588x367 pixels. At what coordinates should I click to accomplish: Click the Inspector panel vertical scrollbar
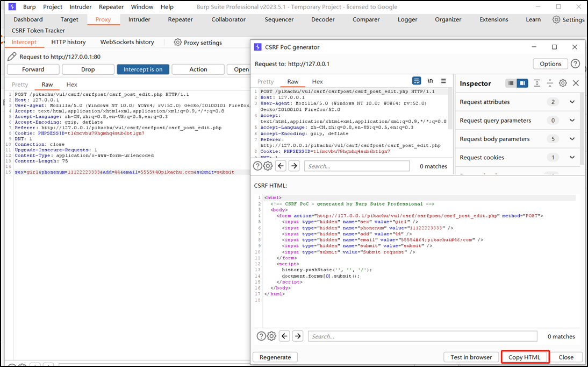point(582,130)
